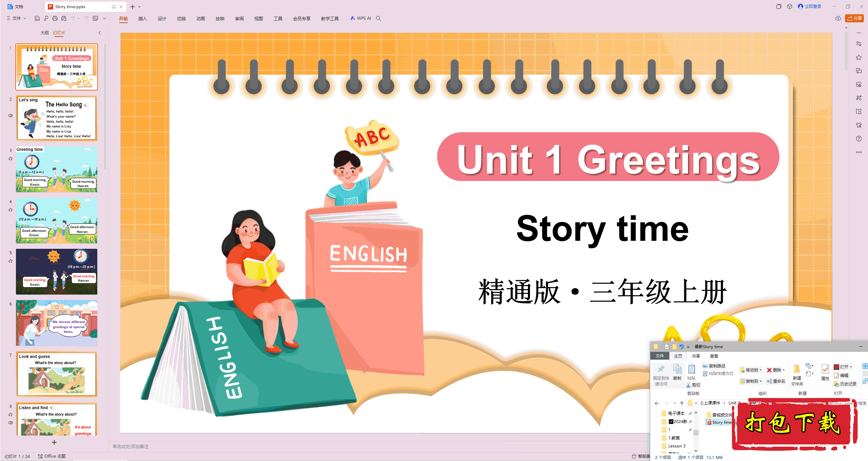Click 立即登录 sign-in link
The height and width of the screenshot is (461, 868).
tap(810, 6)
